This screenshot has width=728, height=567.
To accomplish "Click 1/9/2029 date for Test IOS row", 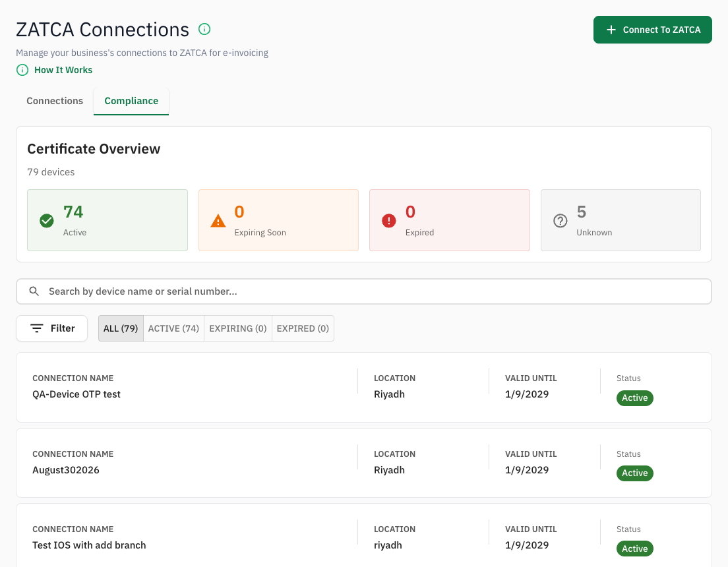I will (x=527, y=545).
